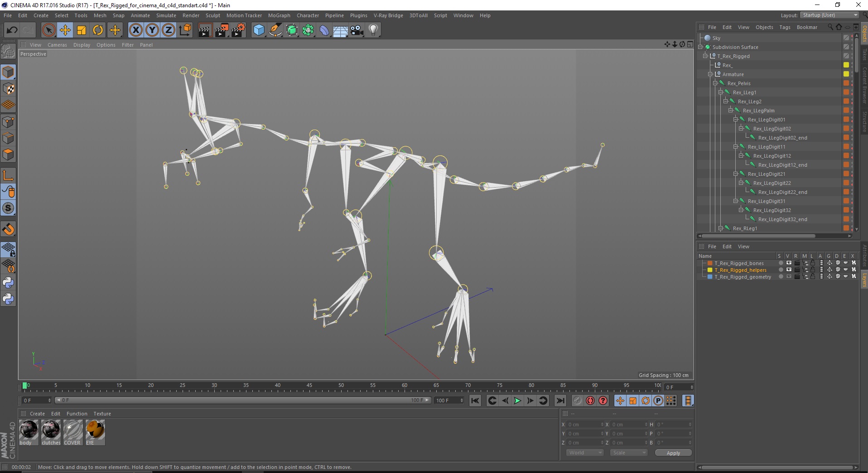Screen dimensions: 868x473
Task: Click T_Rex_Rigged_bones layer color swatch
Action: pos(710,263)
